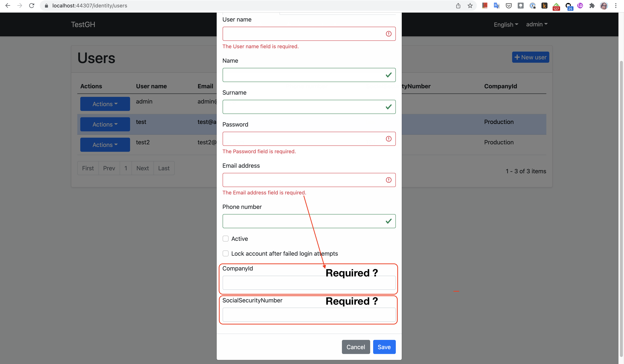Enable the Active checkbox
This screenshot has height=364, width=624.
(x=226, y=239)
